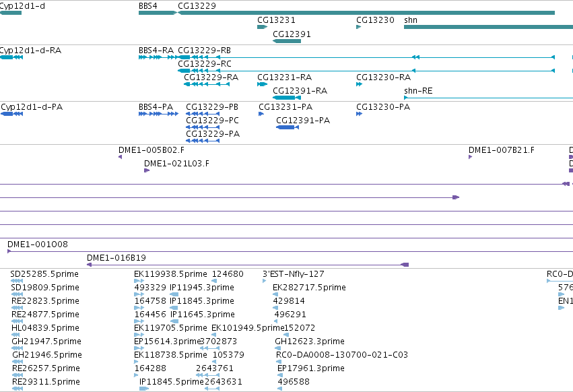This screenshot has height=392, width=573.
Task: Click the BBS4-PA protein feature
Action: tap(158, 114)
